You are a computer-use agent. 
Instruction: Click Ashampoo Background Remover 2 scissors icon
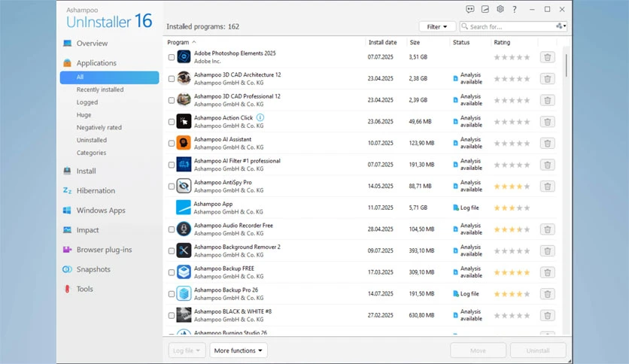pyautogui.click(x=184, y=250)
